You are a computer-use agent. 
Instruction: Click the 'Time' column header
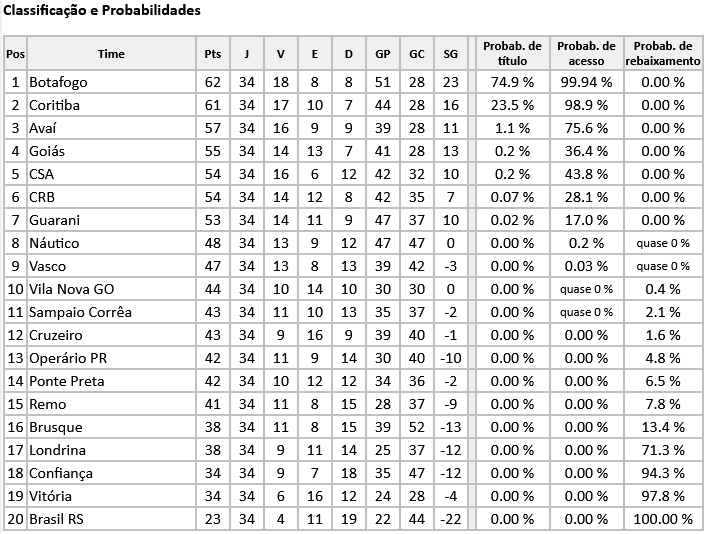coord(111,54)
